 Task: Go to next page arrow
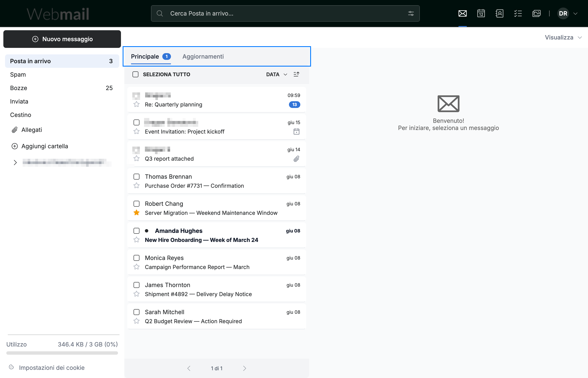click(x=244, y=368)
